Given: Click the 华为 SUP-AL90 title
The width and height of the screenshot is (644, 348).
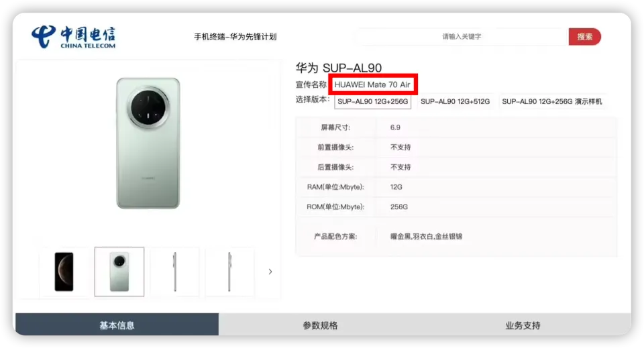Looking at the screenshot, I should point(338,68).
